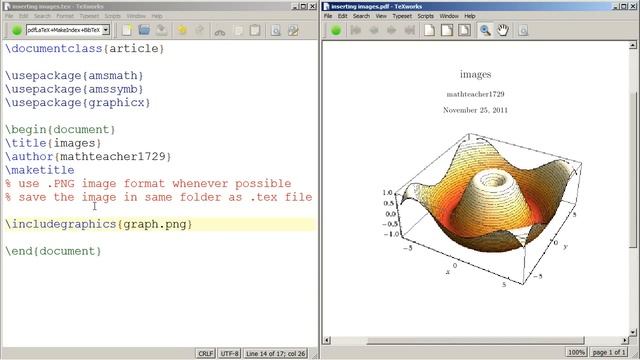This screenshot has height=360, width=640.
Task: Click the New document icon in editor toolbar
Action: (x=127, y=30)
